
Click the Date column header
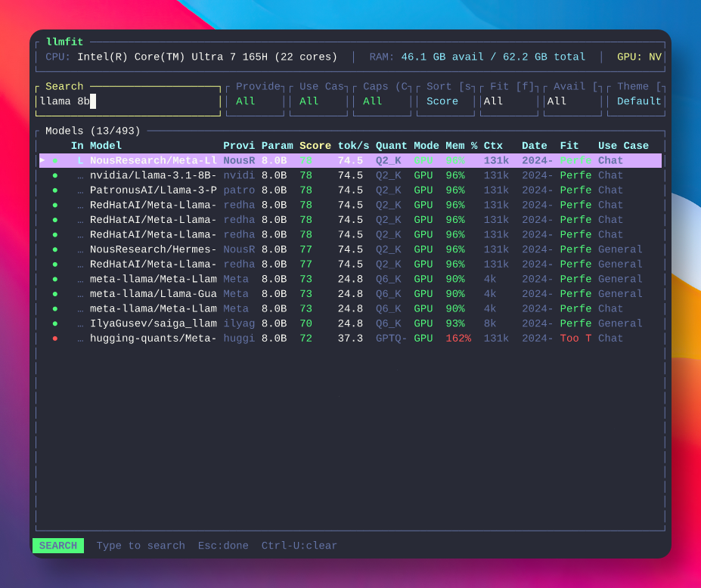(534, 146)
